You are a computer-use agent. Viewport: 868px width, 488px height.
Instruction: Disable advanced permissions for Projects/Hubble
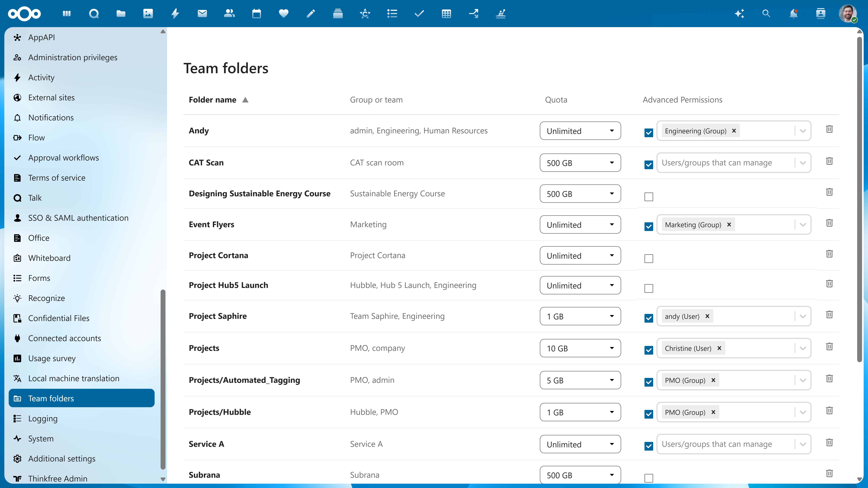click(649, 414)
